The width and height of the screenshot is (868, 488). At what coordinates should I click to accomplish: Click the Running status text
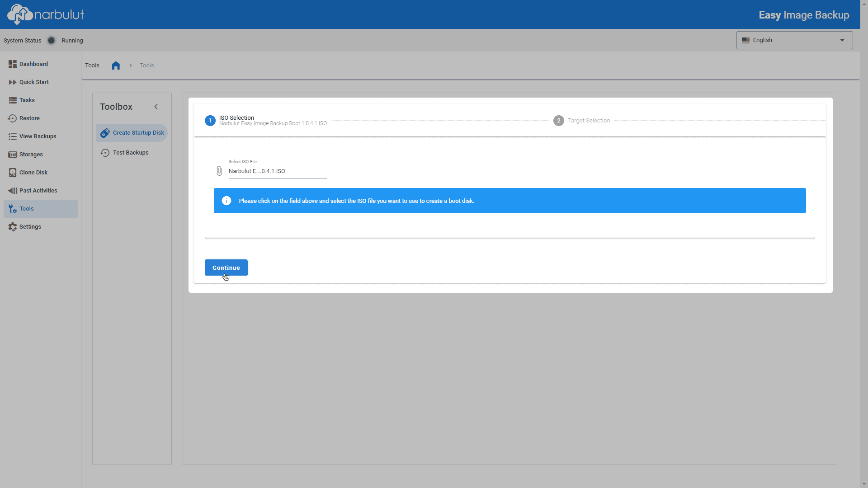[x=72, y=41]
